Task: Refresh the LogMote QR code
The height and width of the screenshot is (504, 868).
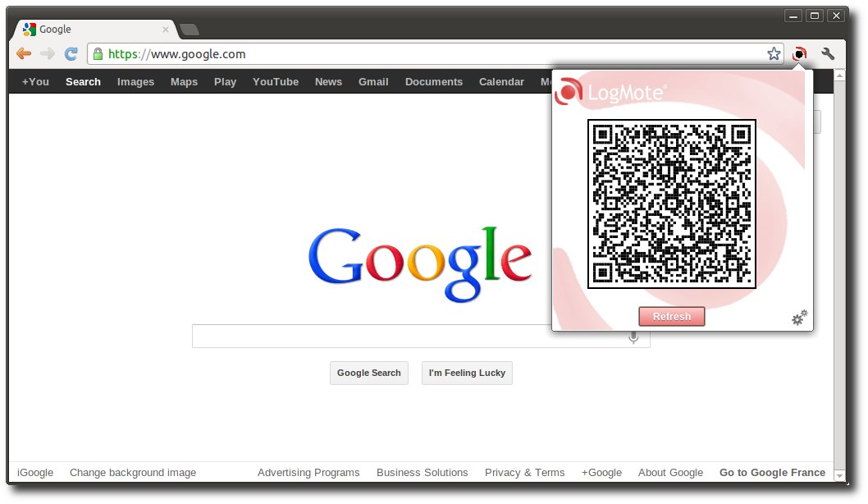Action: [x=671, y=317]
